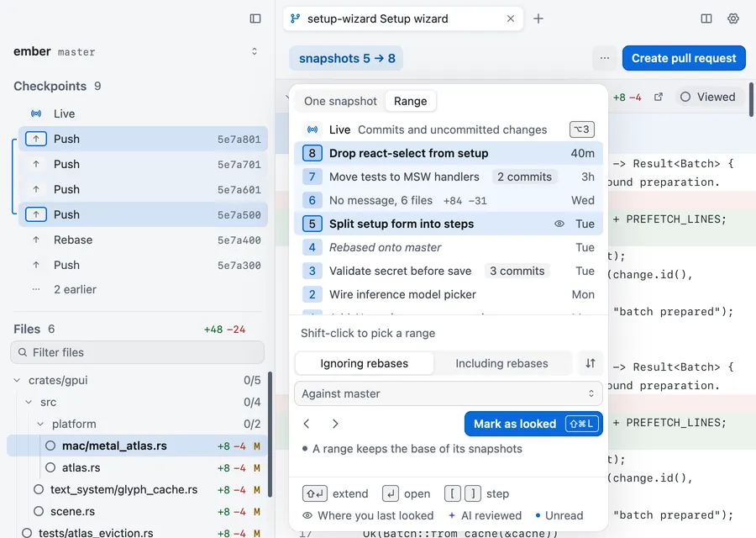
Task: Toggle viewed circle for scene.rs
Action: click(39, 511)
